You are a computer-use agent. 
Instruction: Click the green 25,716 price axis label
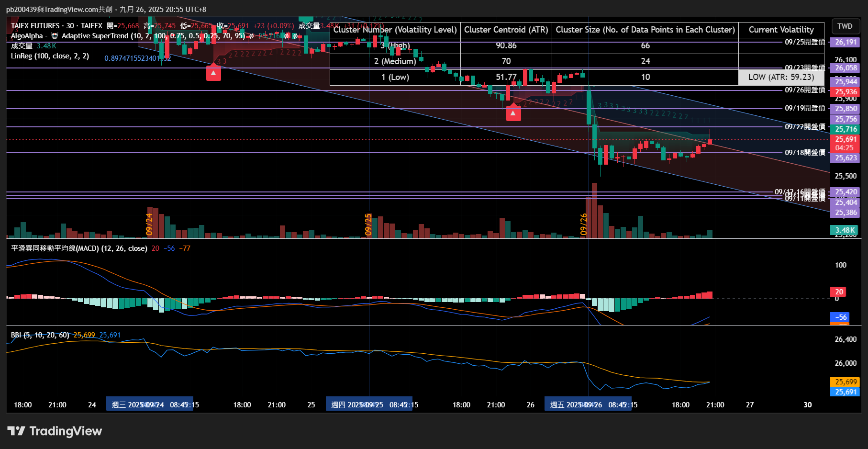point(846,129)
